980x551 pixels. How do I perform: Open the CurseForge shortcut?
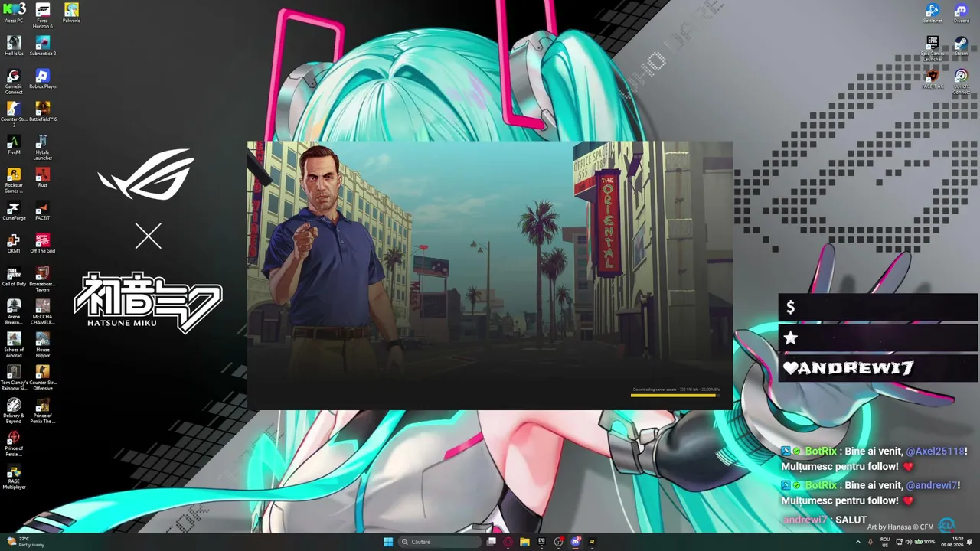[x=14, y=210]
